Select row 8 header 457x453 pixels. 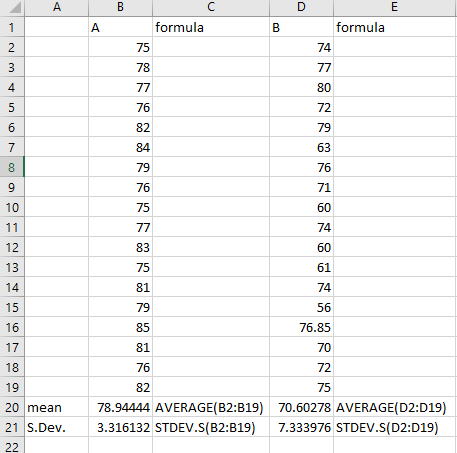[12, 167]
